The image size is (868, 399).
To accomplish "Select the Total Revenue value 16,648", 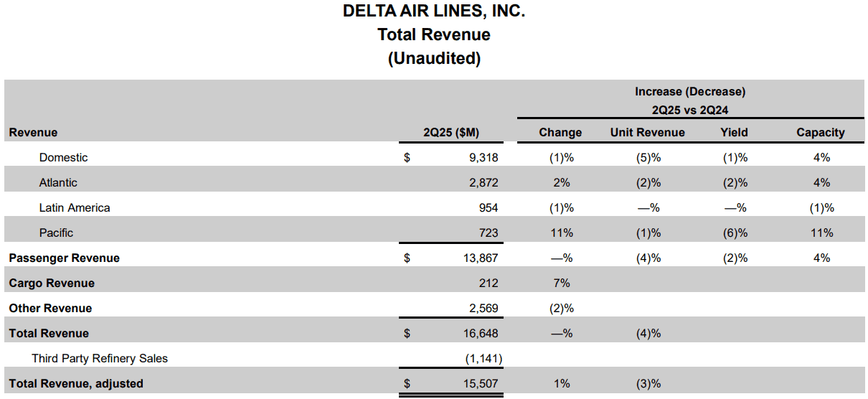I will click(480, 333).
